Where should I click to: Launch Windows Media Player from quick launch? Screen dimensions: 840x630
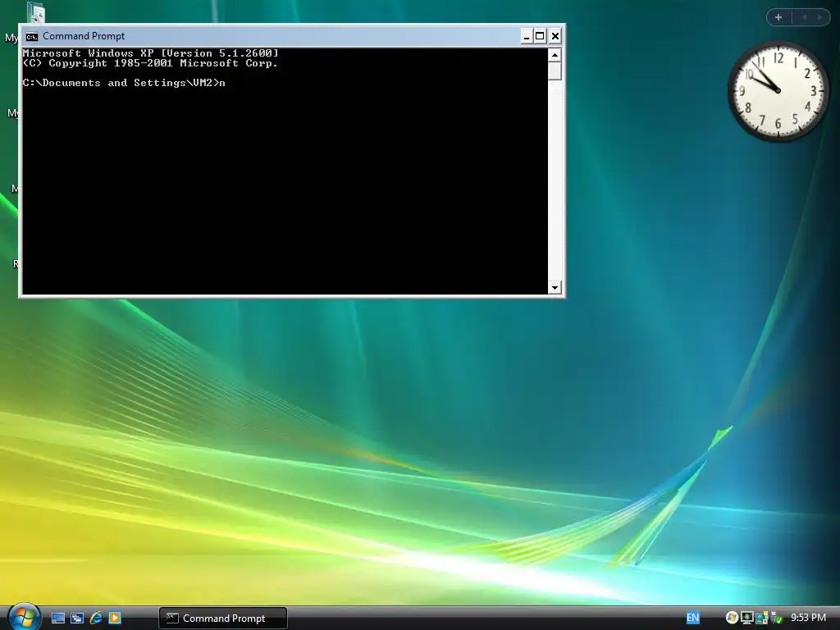(x=115, y=619)
